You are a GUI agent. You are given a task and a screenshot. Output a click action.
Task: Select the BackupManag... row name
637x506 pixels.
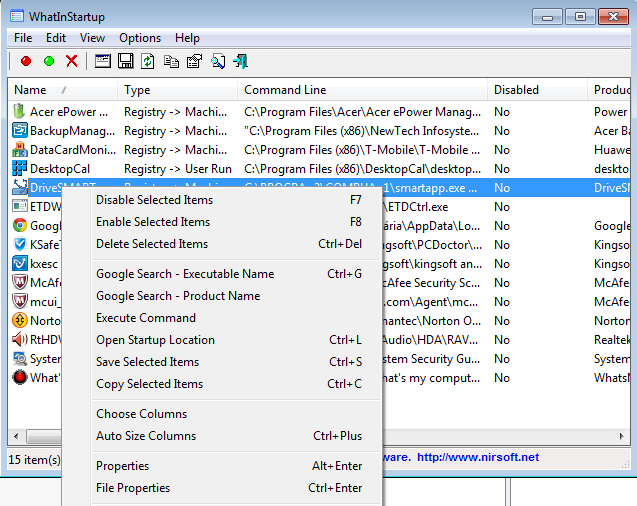pos(72,131)
